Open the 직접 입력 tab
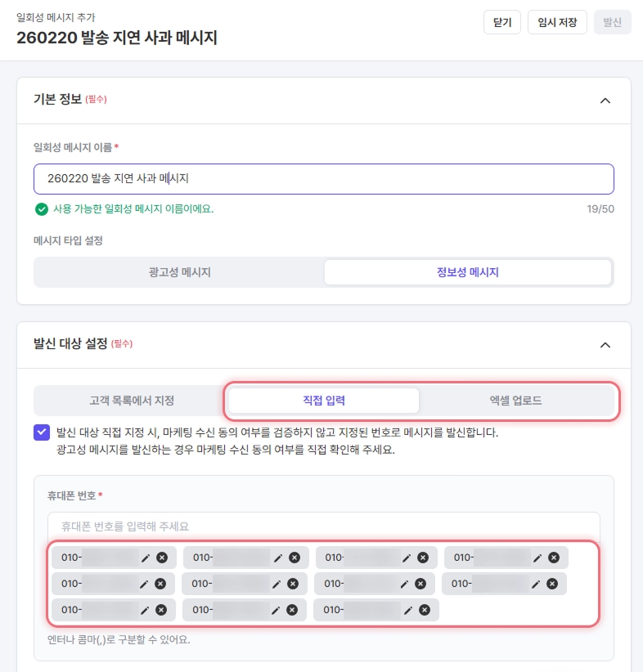The image size is (643, 672). point(324,401)
